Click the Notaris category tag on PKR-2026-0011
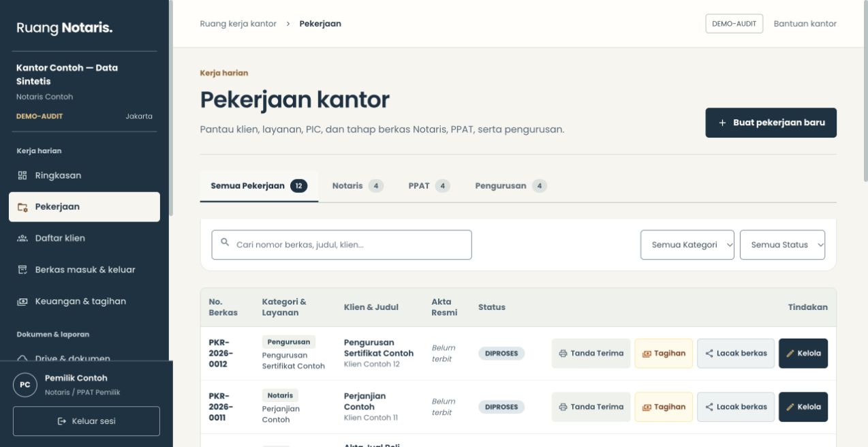This screenshot has width=868, height=447. click(x=280, y=395)
